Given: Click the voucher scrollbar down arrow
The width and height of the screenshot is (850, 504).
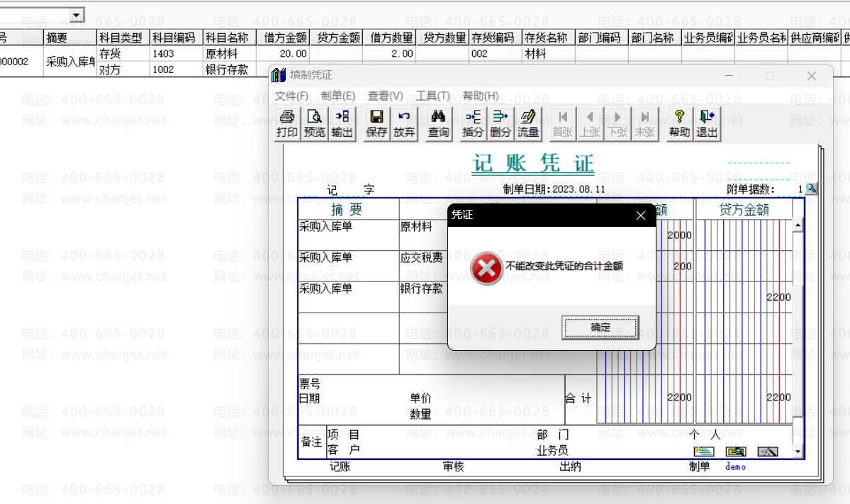Looking at the screenshot, I should 798,452.
